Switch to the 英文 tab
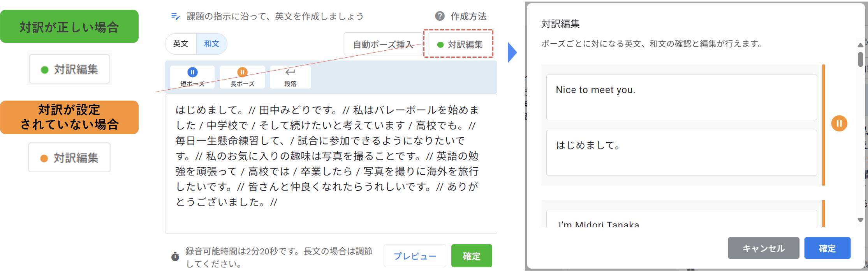The image size is (868, 271). click(x=181, y=44)
